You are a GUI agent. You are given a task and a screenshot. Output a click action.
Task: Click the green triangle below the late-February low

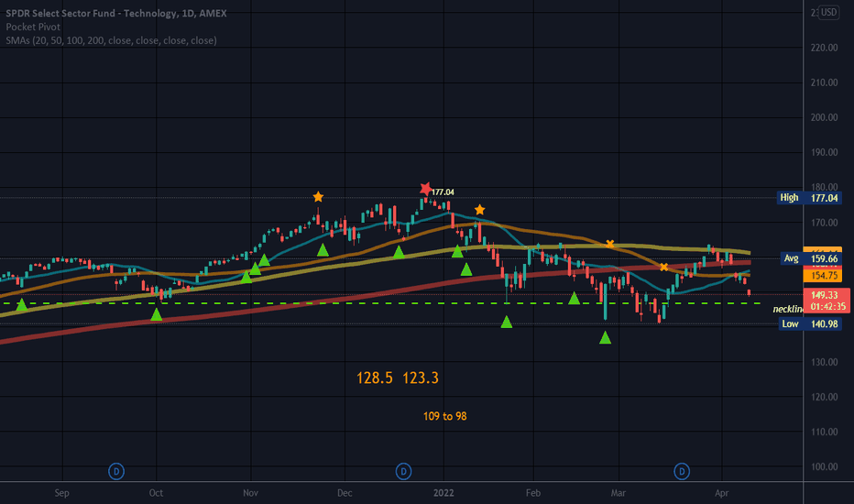[605, 338]
